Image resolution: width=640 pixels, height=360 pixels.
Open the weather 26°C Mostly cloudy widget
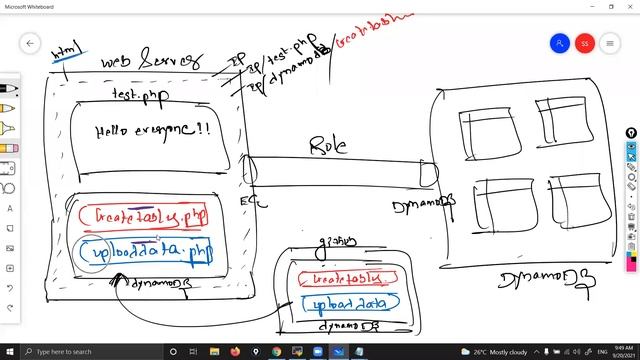point(494,352)
